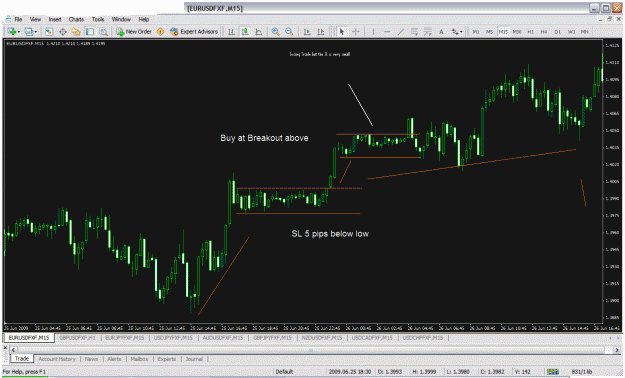Click the New Order button

click(134, 32)
